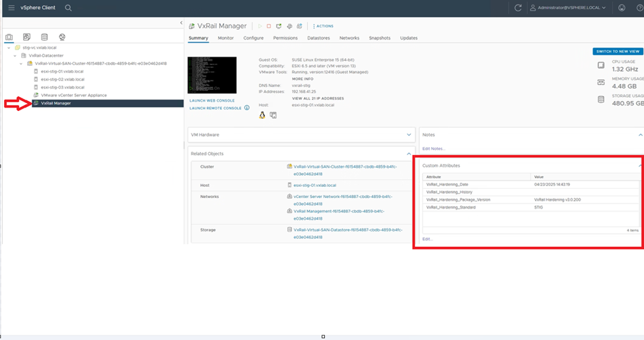Select esxi-stig-02.vxlab.local host in tree

(x=63, y=79)
